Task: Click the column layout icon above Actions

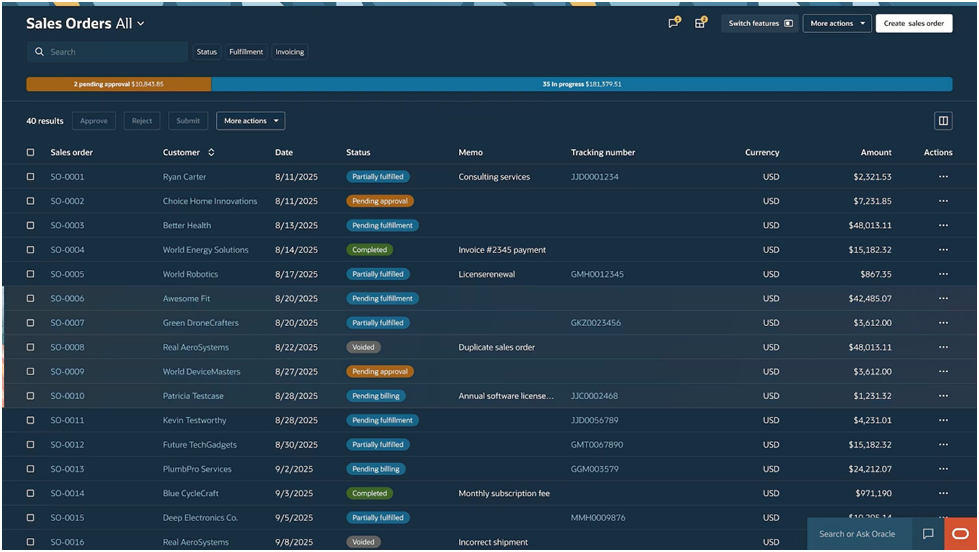Action: (942, 121)
